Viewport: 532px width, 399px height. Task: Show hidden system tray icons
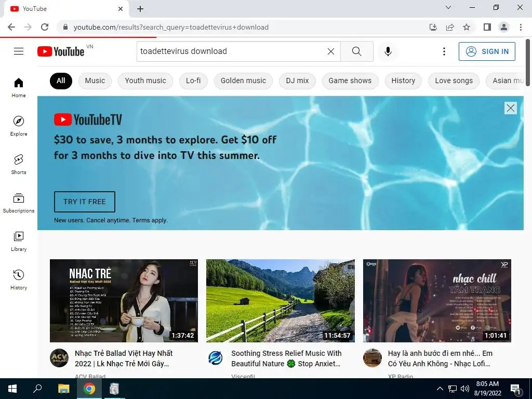click(x=440, y=389)
